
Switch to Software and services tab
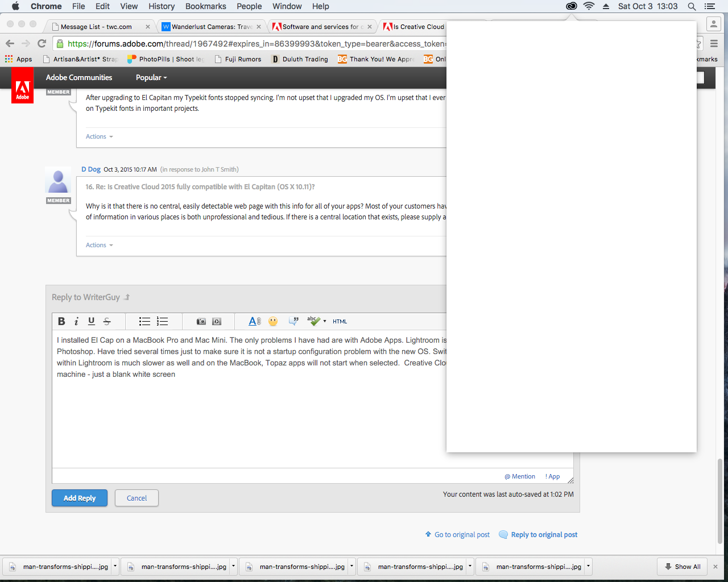(321, 27)
